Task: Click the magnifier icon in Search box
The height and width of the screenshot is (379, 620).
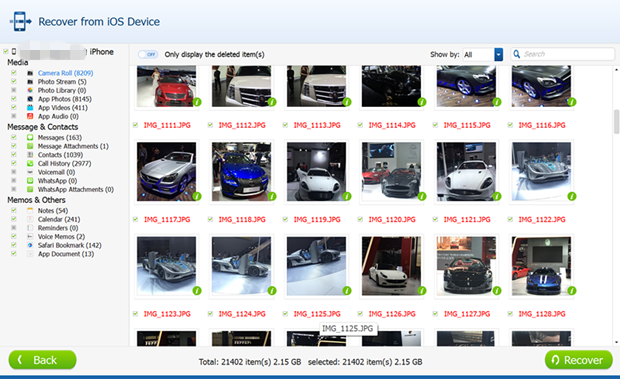Action: click(x=516, y=54)
